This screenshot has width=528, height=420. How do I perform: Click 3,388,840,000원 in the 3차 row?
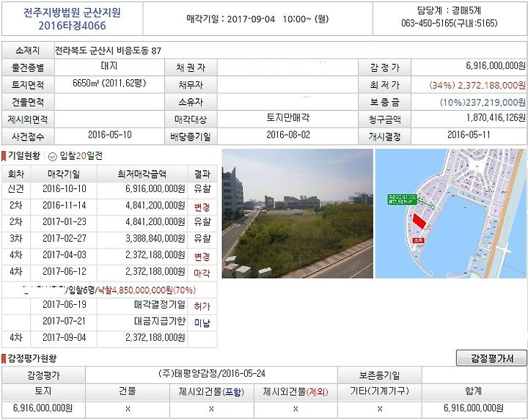coord(155,239)
